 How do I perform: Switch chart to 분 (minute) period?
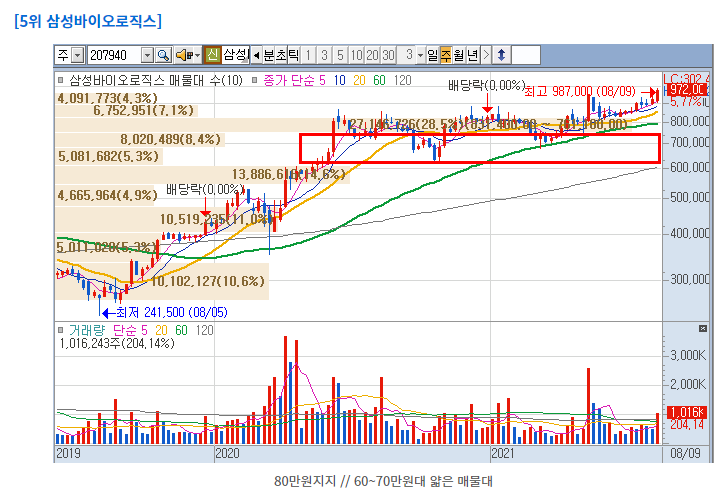[x=268, y=55]
